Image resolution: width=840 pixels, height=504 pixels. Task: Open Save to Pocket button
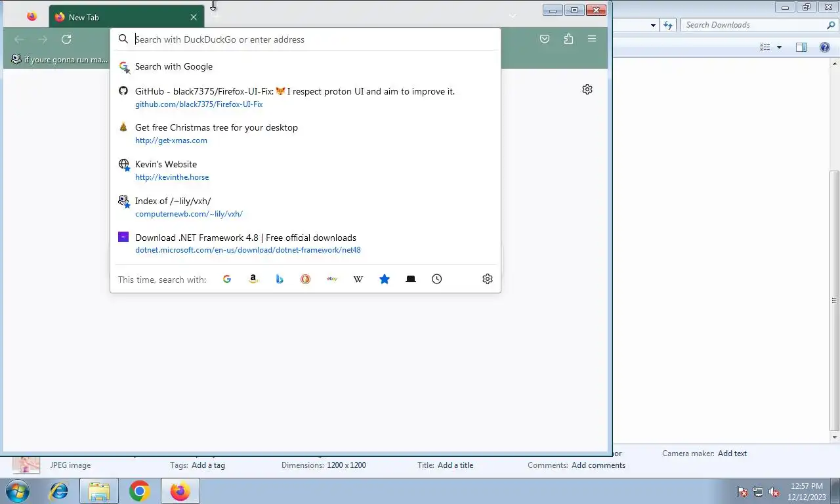pos(545,39)
